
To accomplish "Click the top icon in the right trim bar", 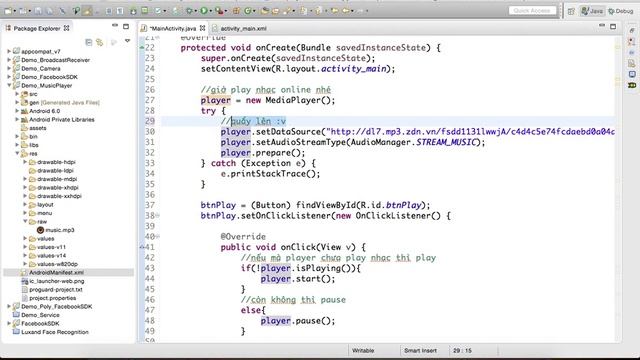I will [x=632, y=31].
